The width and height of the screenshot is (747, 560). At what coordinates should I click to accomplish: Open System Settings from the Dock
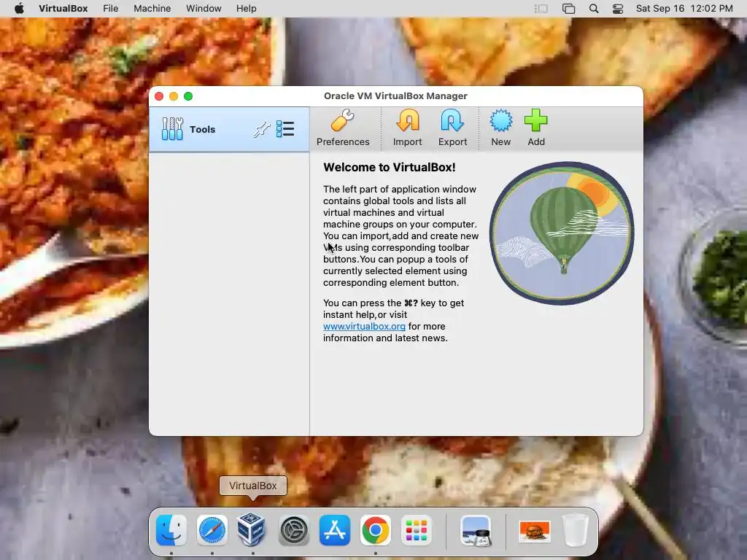[x=293, y=530]
